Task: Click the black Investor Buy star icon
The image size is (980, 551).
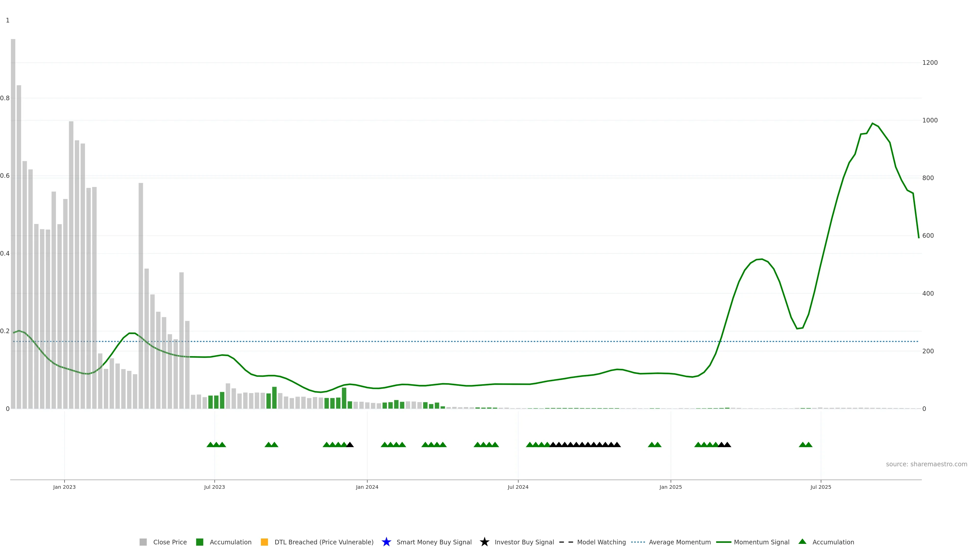Action: (x=484, y=542)
